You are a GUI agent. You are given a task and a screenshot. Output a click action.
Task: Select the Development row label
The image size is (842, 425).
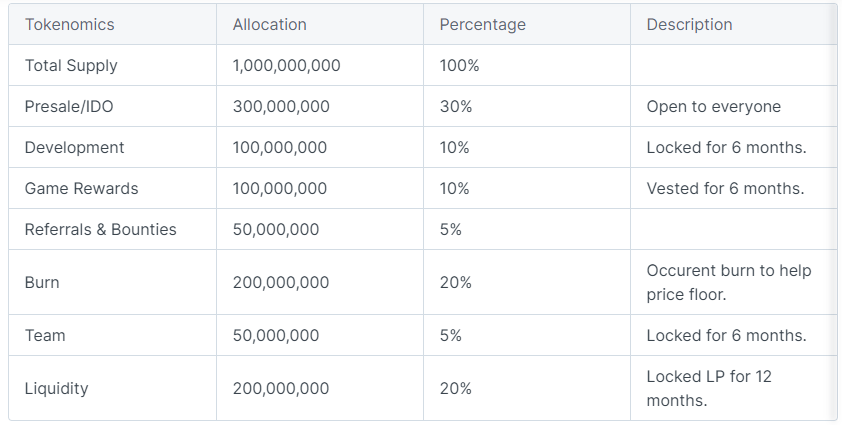point(74,147)
